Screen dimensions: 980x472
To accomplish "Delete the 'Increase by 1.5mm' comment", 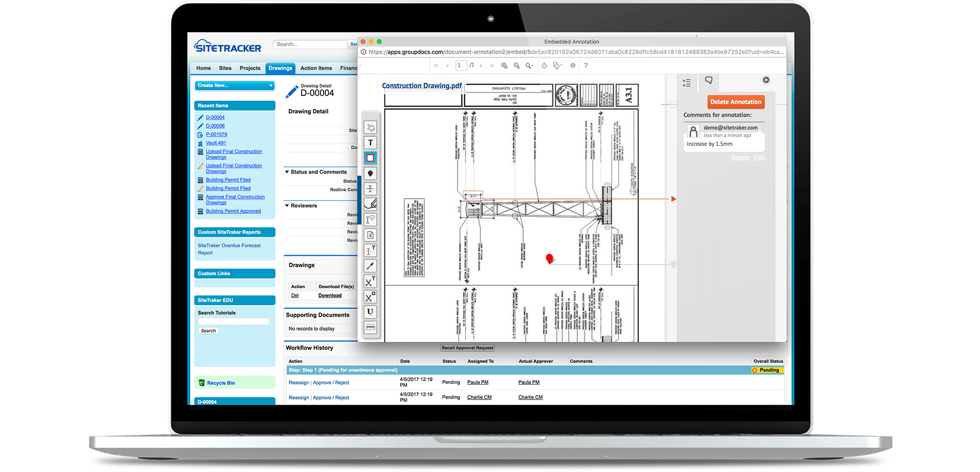I will click(x=740, y=158).
